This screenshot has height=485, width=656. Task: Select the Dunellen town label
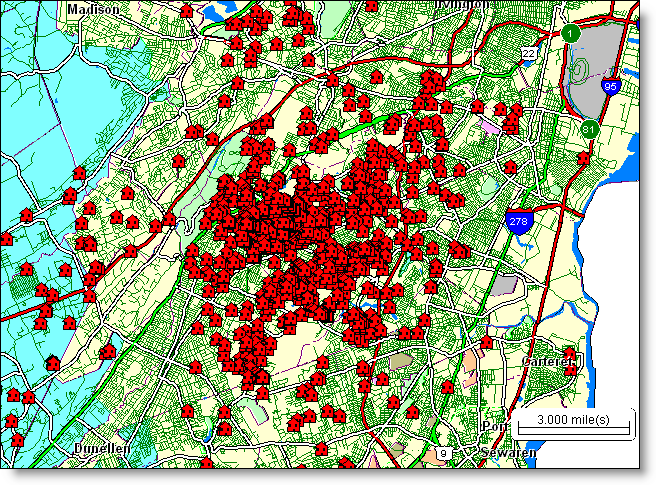(101, 450)
